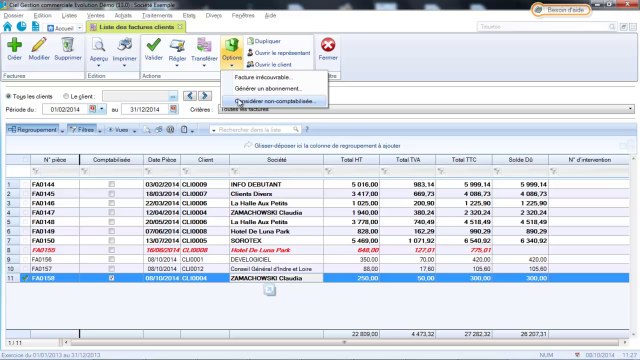This screenshot has width=640, height=360.
Task: Click the filter icon under Société column
Action: click(234, 171)
